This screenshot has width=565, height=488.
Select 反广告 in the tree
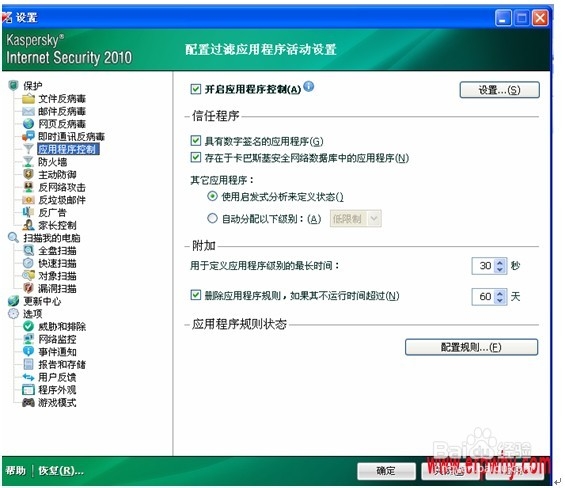coord(53,212)
